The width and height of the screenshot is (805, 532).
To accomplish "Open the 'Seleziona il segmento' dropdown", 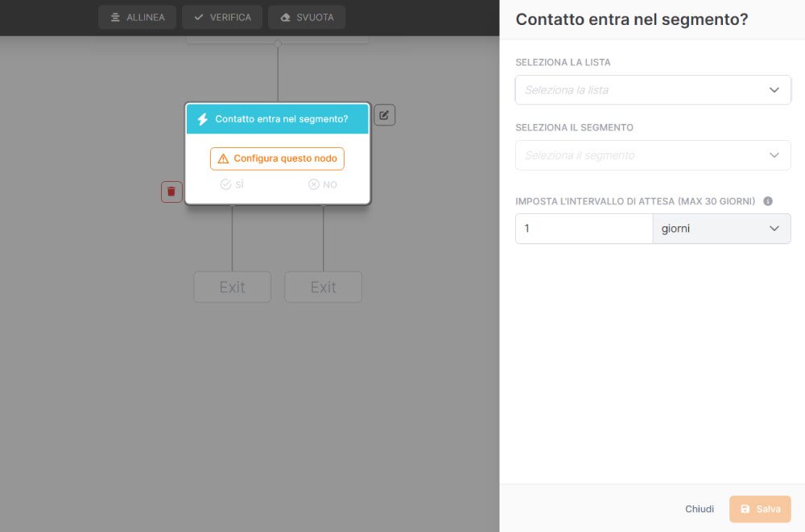I will click(x=653, y=155).
